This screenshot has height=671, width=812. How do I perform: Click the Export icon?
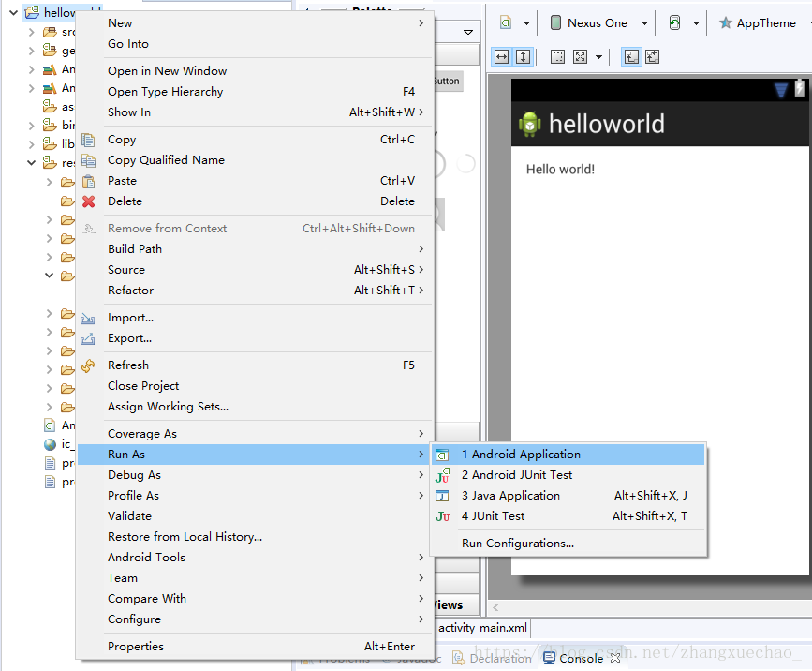pos(87,338)
